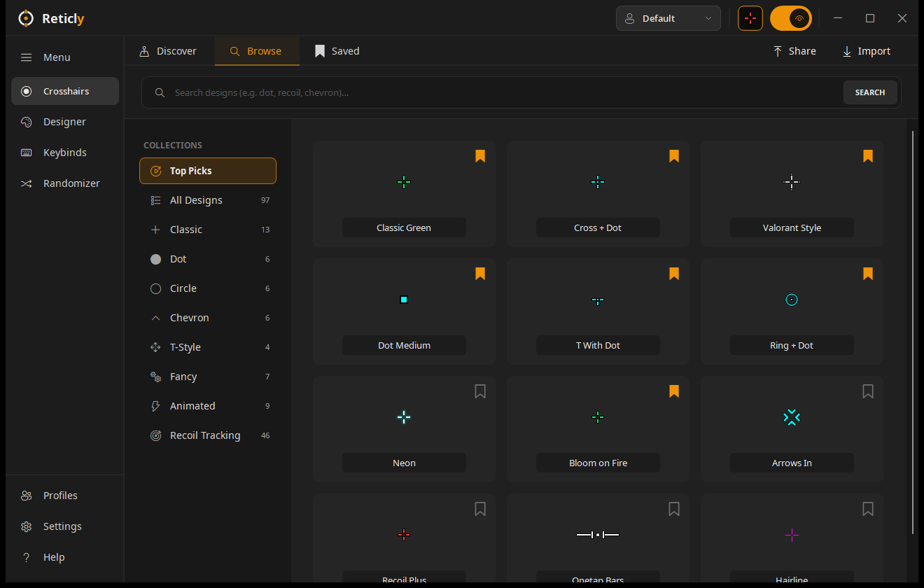The image size is (924, 588).
Task: Select the Animated collection
Action: click(x=208, y=406)
